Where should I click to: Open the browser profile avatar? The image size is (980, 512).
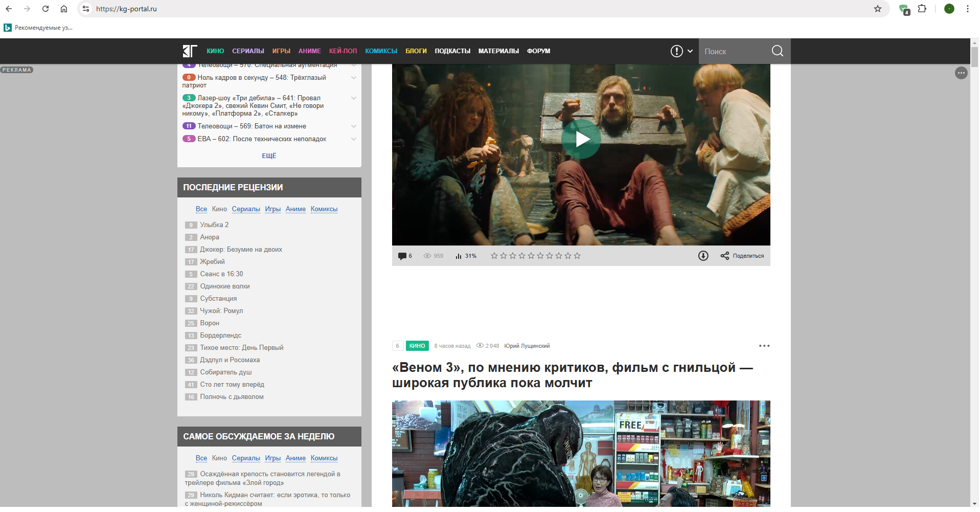(949, 9)
